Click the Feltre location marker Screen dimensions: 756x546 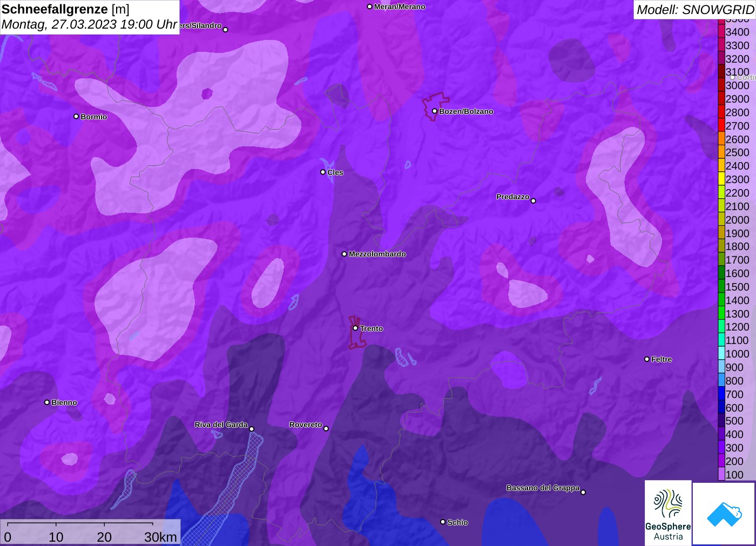[647, 359]
